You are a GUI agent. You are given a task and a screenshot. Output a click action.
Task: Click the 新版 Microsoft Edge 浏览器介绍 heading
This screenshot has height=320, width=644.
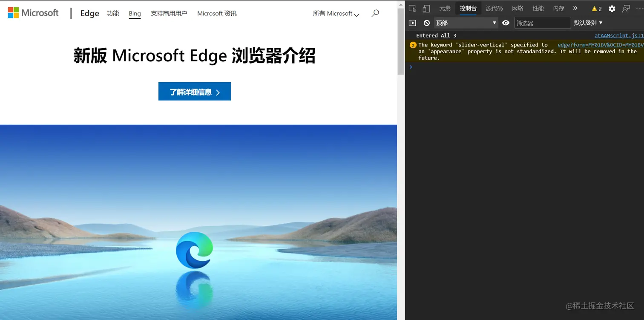tap(194, 56)
